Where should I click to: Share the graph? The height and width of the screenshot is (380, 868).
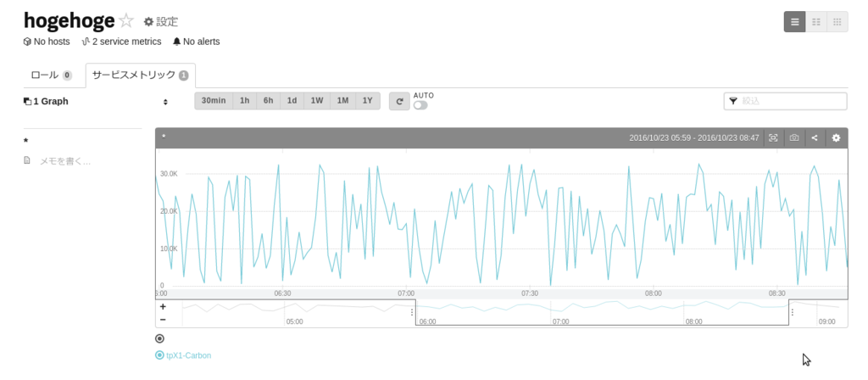(815, 138)
